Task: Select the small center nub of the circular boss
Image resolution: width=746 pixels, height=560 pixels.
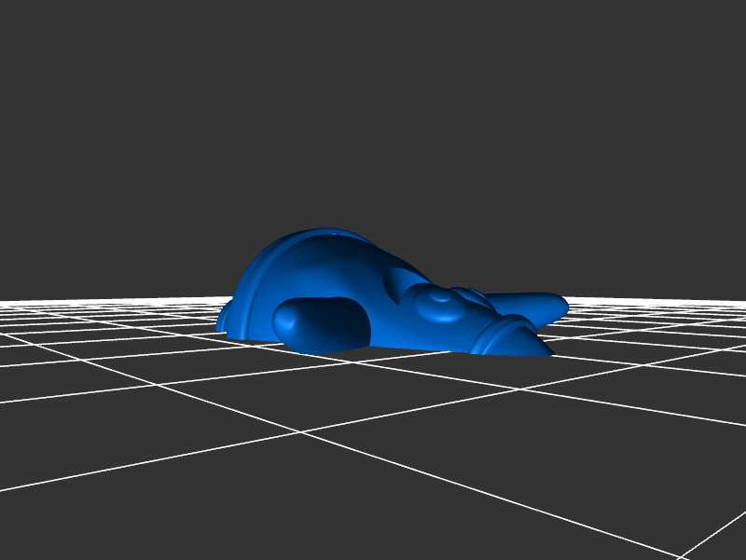Action: point(435,300)
